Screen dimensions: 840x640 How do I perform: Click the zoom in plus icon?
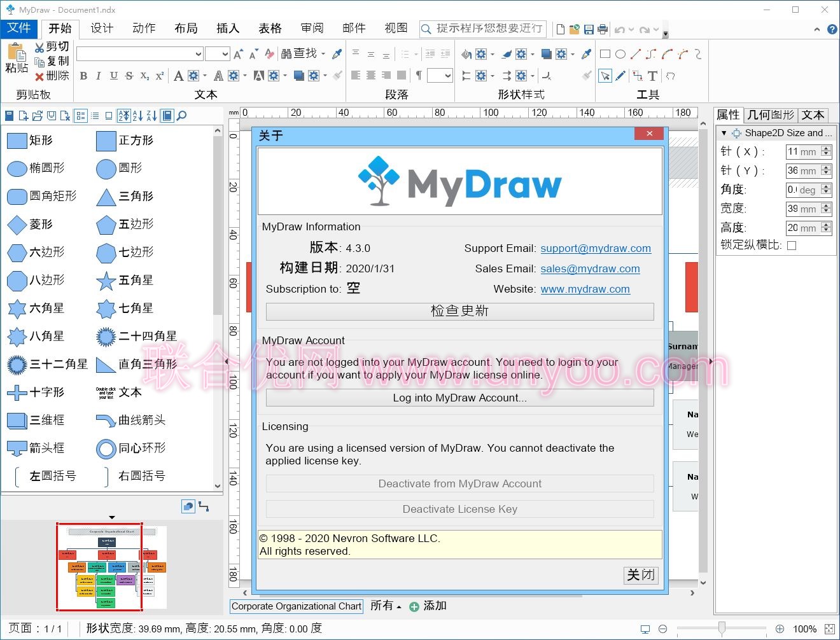click(x=780, y=629)
